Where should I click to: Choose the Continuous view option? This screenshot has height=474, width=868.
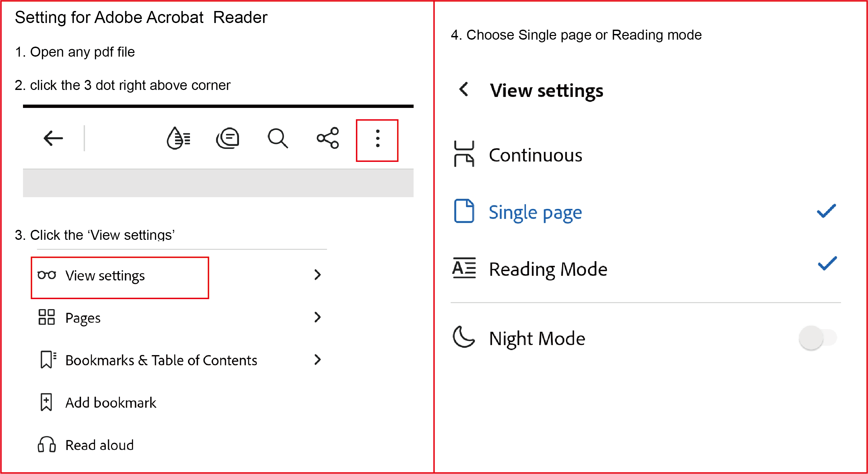click(535, 155)
